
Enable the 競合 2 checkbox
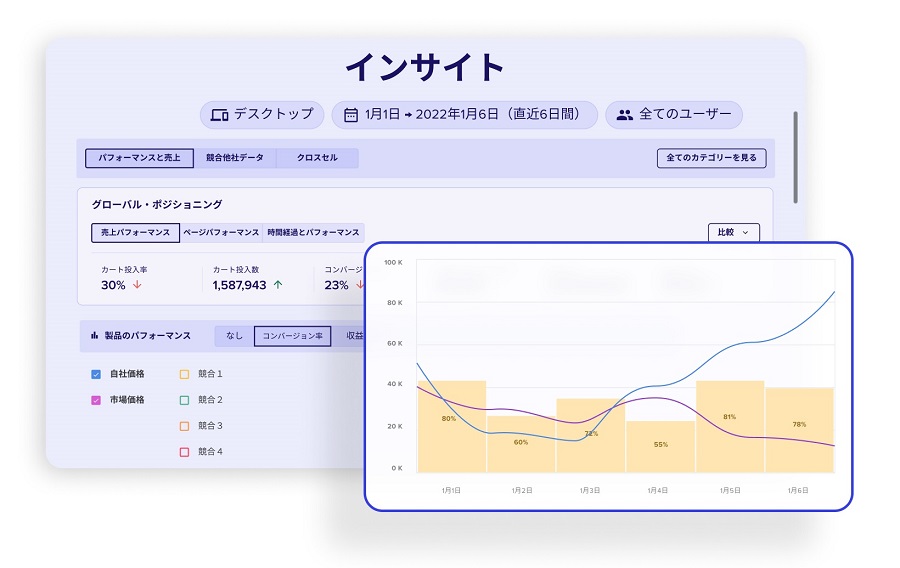pyautogui.click(x=184, y=400)
